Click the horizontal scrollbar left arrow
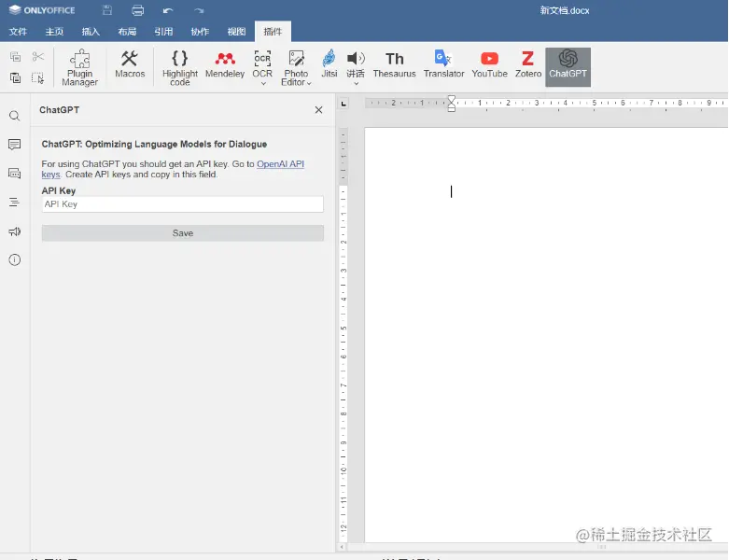Image resolution: width=729 pixels, height=560 pixels. (x=342, y=547)
